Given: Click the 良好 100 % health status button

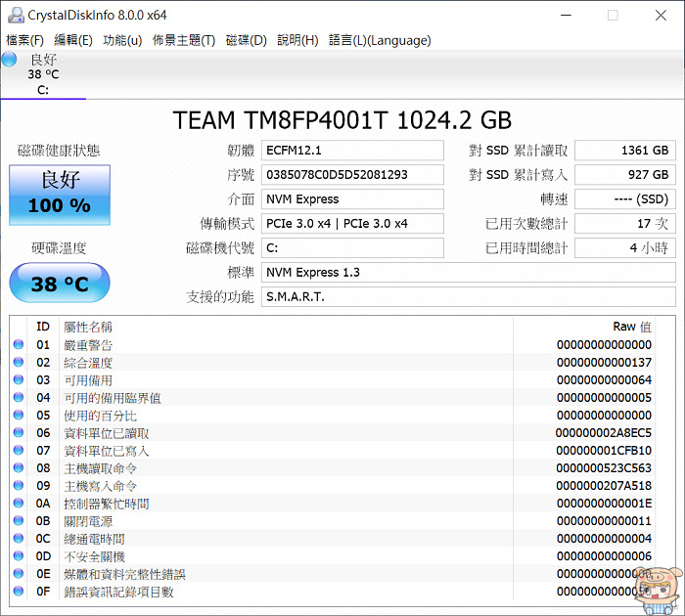Looking at the screenshot, I should (60, 195).
